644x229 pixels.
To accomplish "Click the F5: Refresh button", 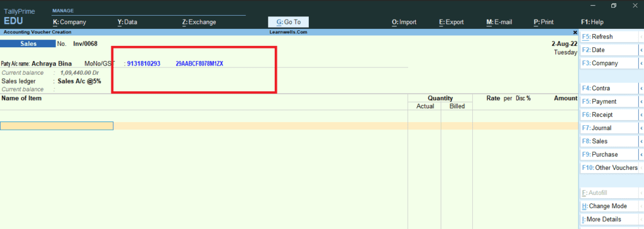I will click(609, 36).
